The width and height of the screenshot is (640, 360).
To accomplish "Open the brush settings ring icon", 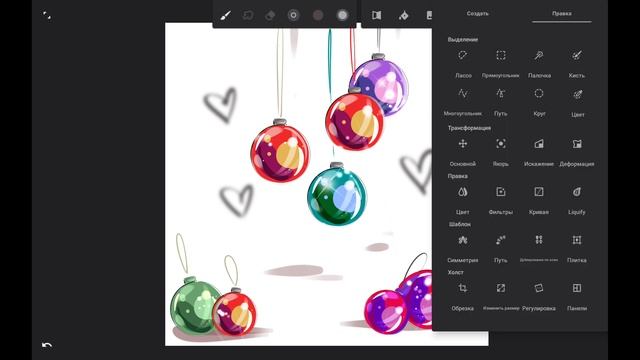I will (293, 16).
